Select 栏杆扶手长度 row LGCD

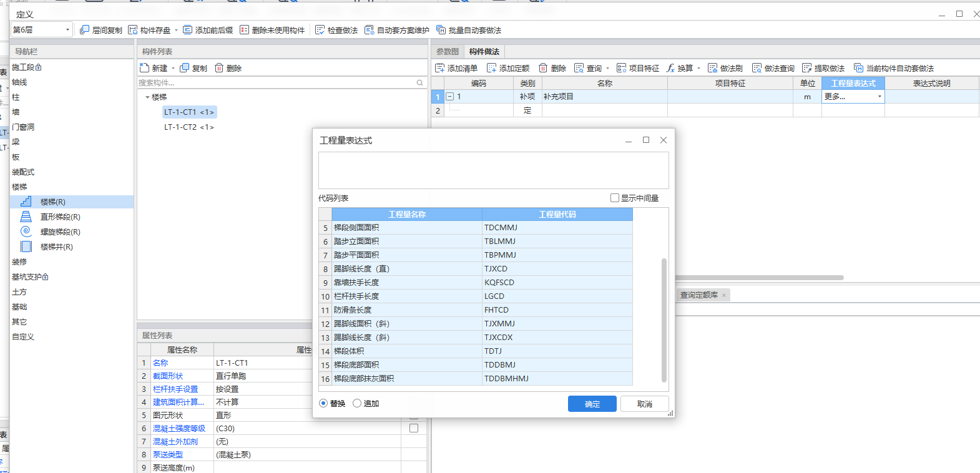click(x=476, y=296)
